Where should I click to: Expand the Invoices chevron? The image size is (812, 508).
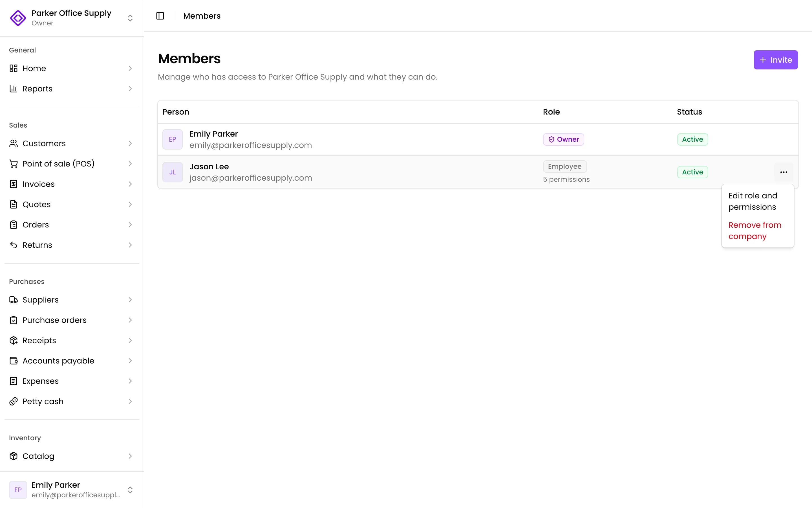(130, 184)
